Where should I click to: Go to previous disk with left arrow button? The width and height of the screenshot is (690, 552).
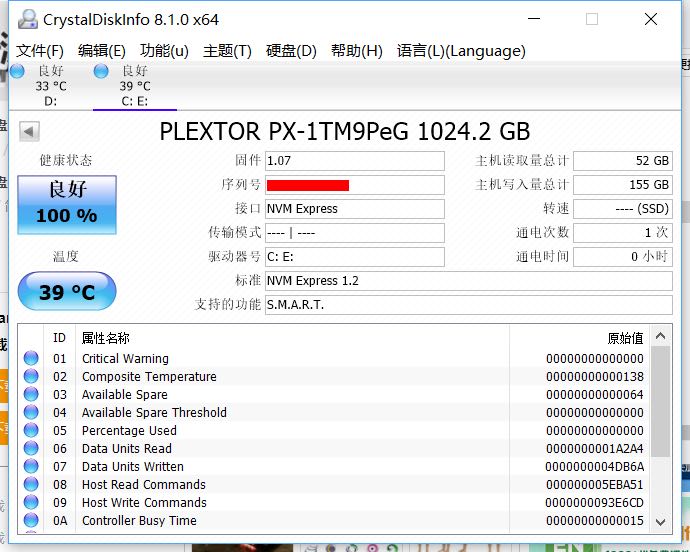coord(29,131)
